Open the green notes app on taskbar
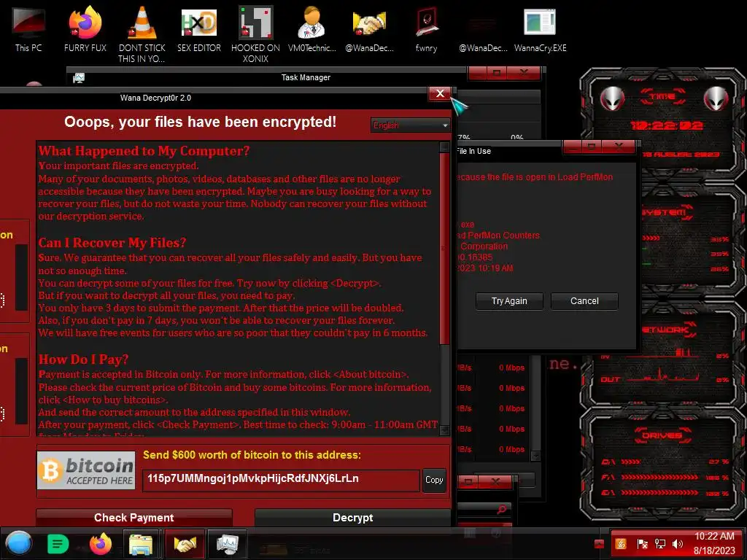This screenshot has width=747, height=560. pos(58,544)
